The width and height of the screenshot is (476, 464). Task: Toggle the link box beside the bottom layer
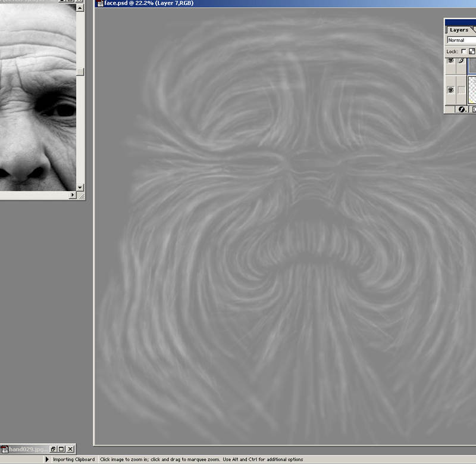click(x=461, y=89)
